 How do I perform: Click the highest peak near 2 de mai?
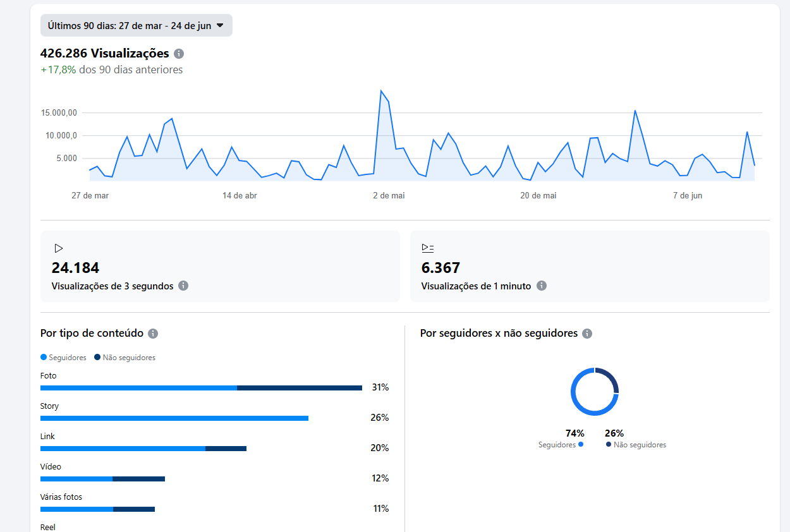coord(381,91)
